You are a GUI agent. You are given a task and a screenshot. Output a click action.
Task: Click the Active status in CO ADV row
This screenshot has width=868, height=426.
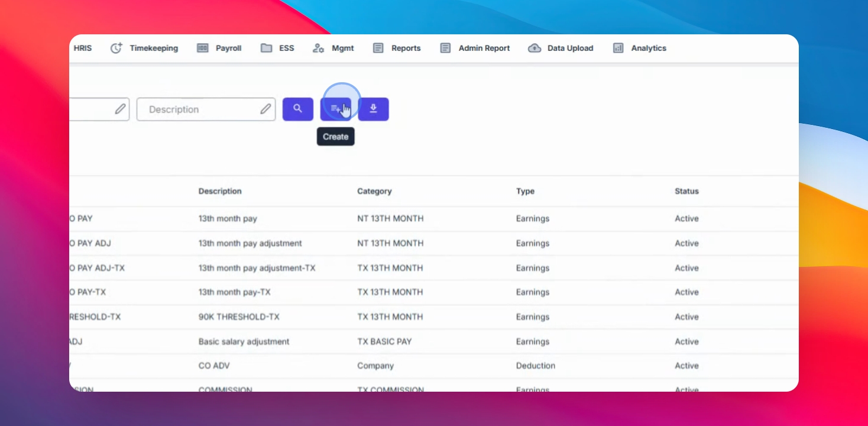686,366
